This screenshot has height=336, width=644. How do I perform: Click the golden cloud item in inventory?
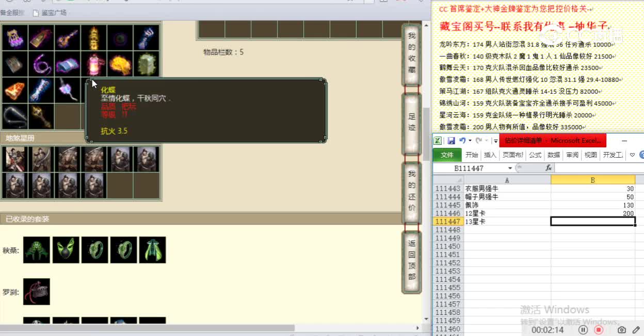(x=120, y=64)
